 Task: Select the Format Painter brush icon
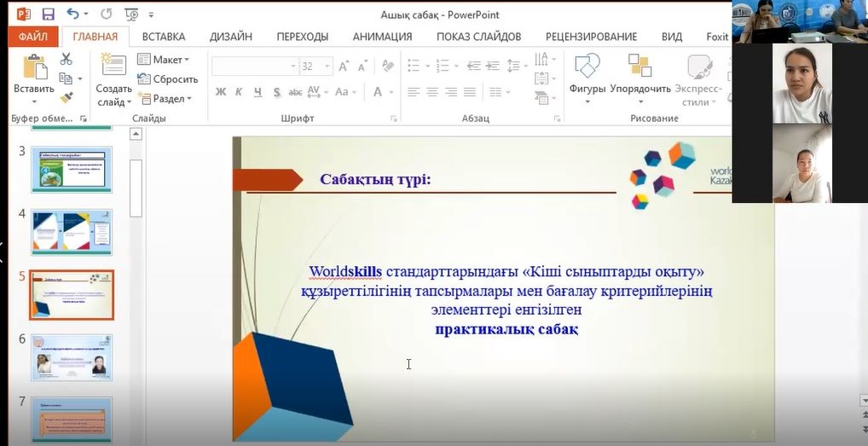67,97
